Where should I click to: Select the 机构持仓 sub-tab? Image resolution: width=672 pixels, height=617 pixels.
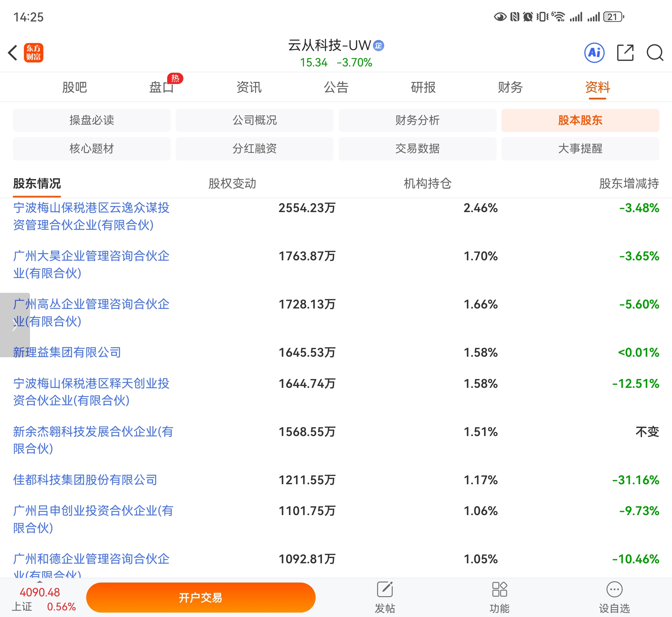[427, 183]
